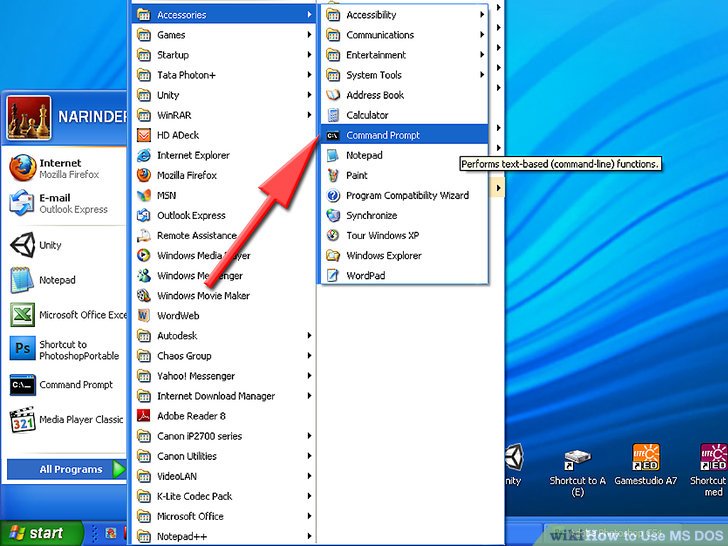The height and width of the screenshot is (546, 728).
Task: Click the NARINDER user chess picture
Action: click(x=29, y=117)
